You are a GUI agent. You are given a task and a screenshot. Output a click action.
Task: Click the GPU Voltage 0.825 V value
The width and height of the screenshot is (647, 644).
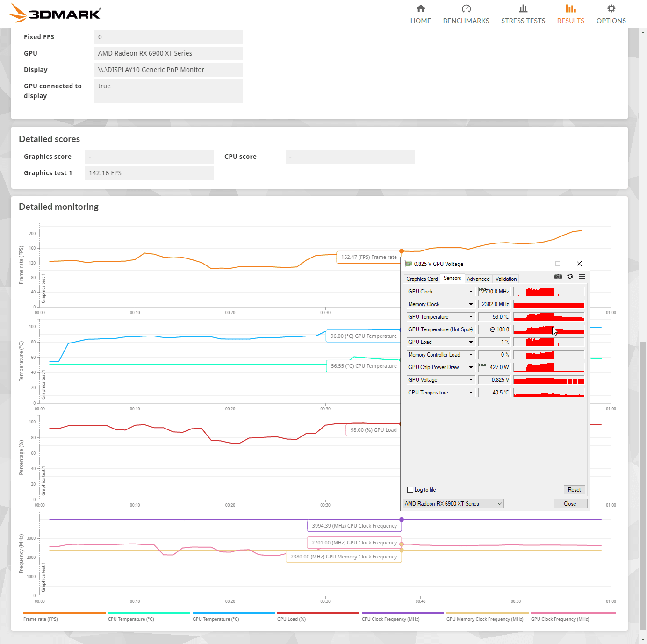[x=494, y=380]
